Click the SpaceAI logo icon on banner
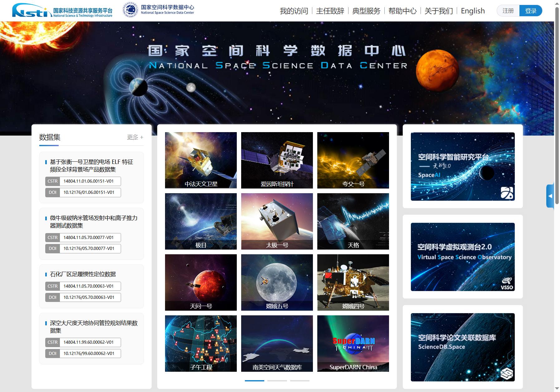This screenshot has width=560, height=392. [x=507, y=193]
